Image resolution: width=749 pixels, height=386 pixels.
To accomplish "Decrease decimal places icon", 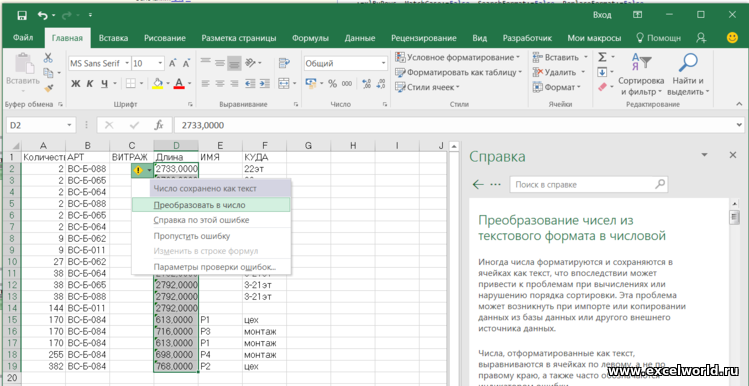I will click(381, 84).
